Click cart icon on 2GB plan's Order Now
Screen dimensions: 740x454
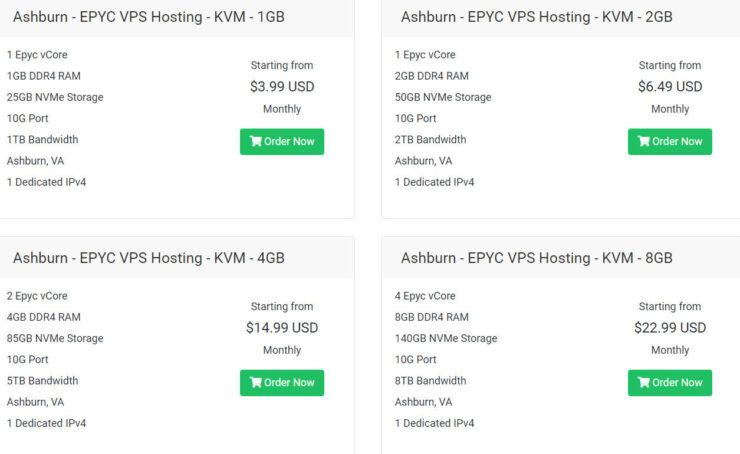tap(644, 141)
